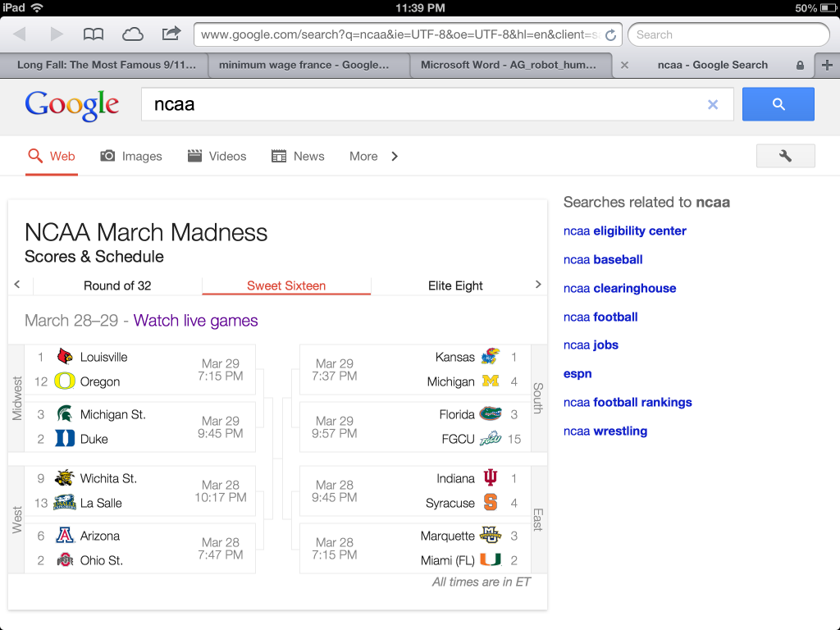The image size is (840, 630).
Task: Select the Round of 32 tab
Action: [117, 285]
